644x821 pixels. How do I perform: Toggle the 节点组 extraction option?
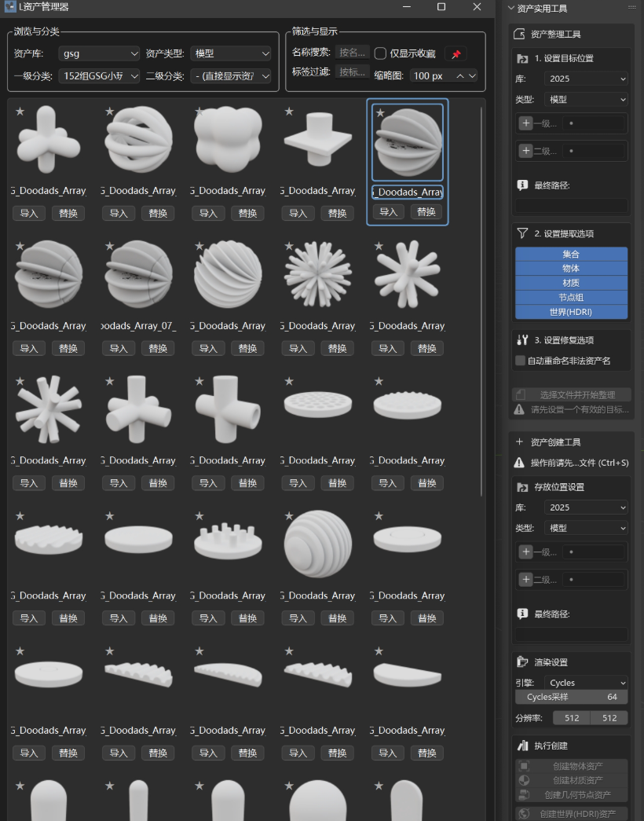pyautogui.click(x=571, y=298)
